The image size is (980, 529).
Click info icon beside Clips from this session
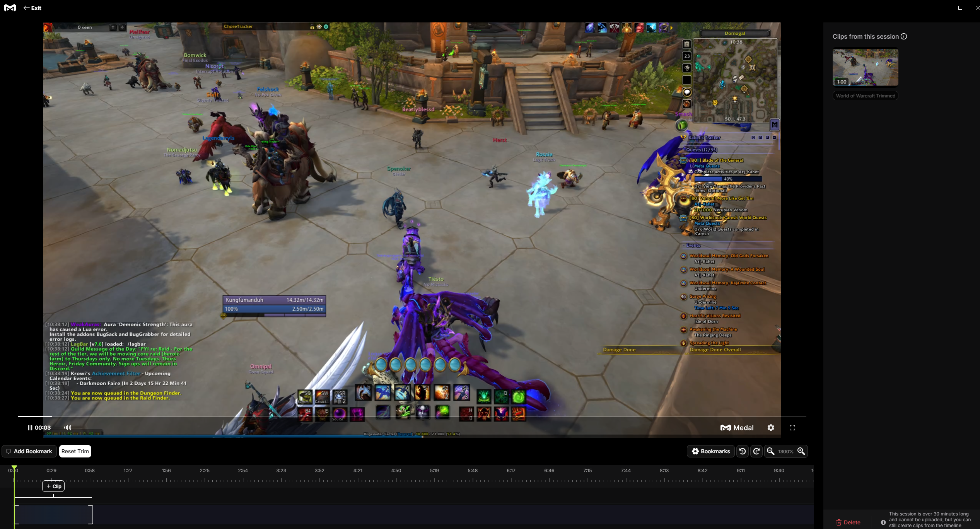click(904, 36)
